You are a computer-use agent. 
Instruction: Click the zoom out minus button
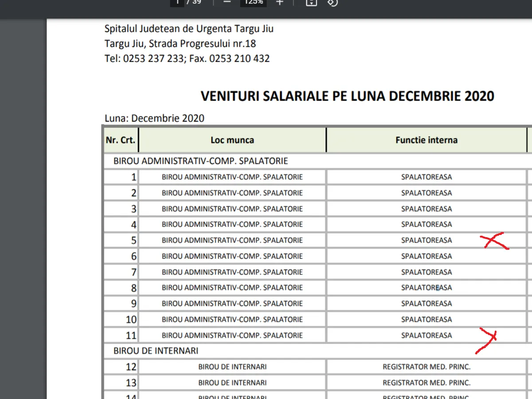coord(227,2)
